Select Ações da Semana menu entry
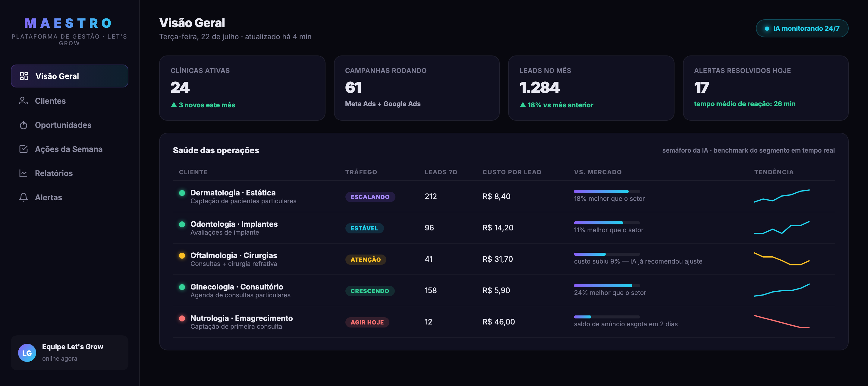 (x=69, y=149)
